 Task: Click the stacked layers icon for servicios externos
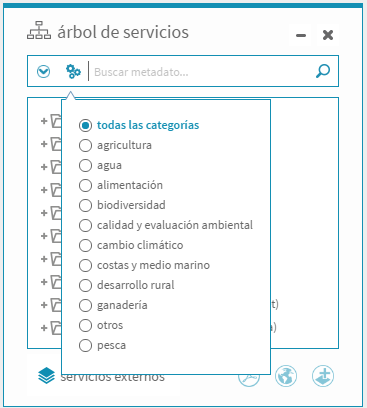pos(46,376)
